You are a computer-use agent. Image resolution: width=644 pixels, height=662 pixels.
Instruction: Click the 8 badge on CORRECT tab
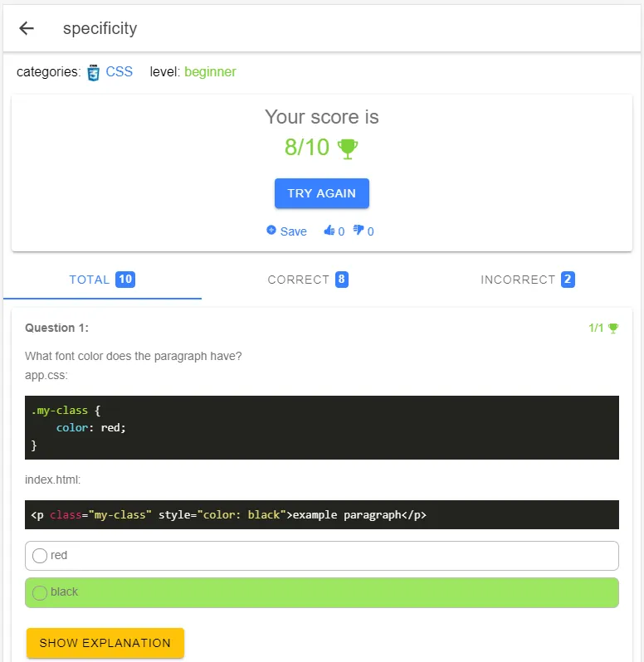342,279
